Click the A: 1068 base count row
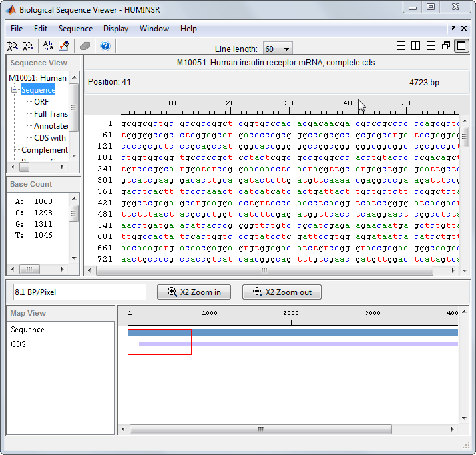 (x=34, y=201)
